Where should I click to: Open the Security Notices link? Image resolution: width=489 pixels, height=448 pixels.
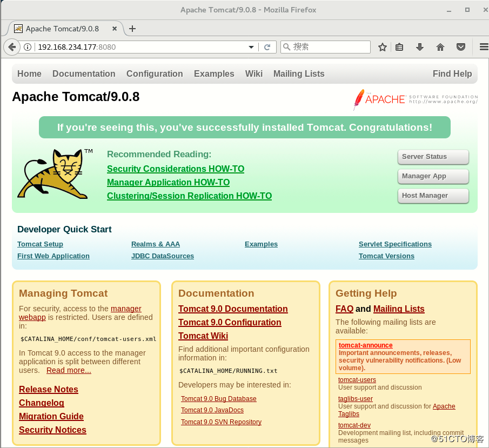[52, 430]
